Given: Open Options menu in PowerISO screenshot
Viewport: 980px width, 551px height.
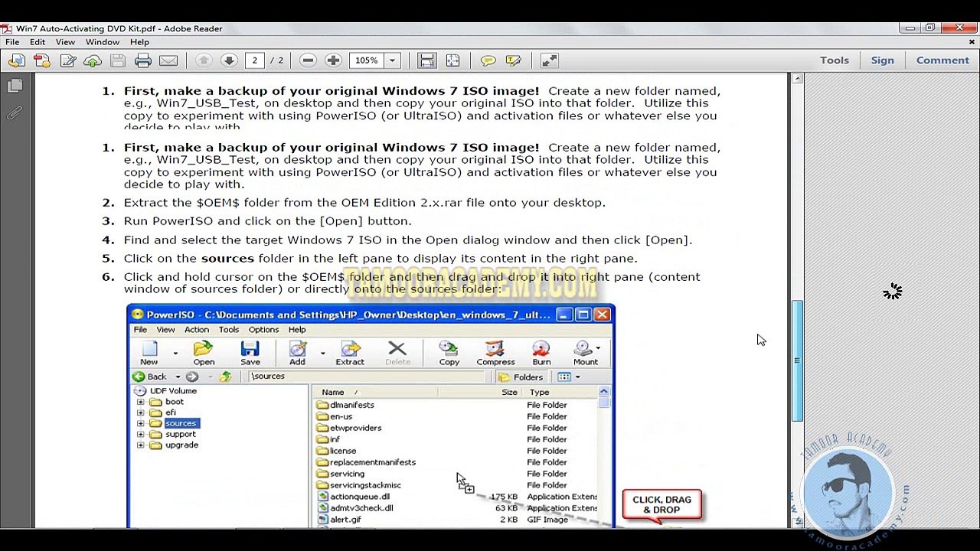Looking at the screenshot, I should click(x=263, y=329).
